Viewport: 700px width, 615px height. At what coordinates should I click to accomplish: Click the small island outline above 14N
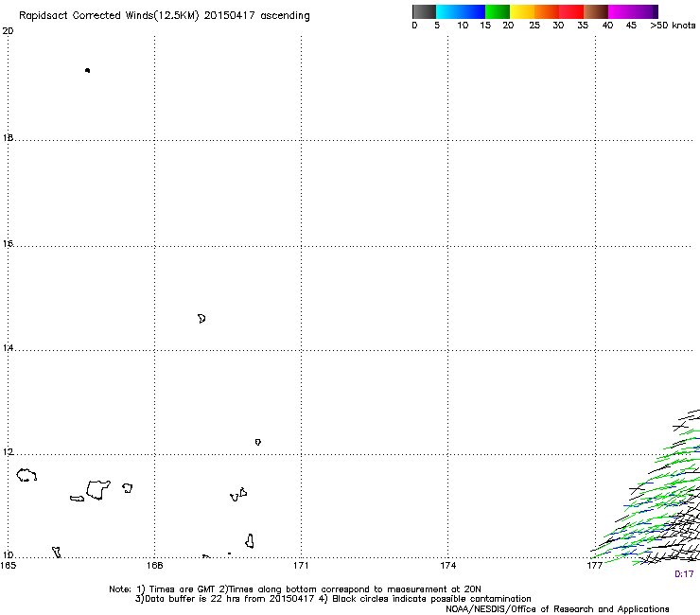click(x=201, y=319)
